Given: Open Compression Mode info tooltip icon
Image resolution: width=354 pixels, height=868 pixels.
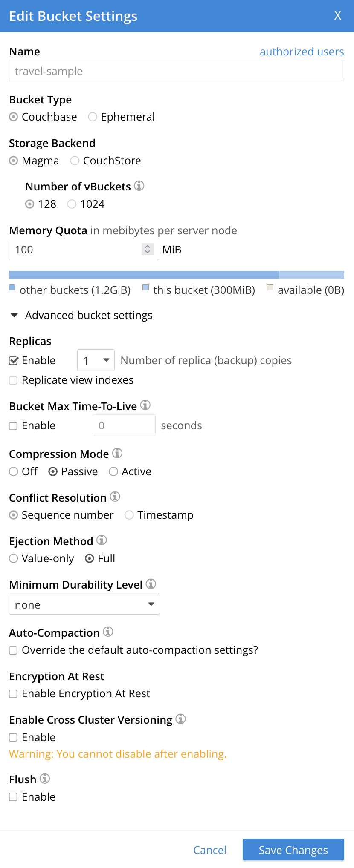Looking at the screenshot, I should 117,453.
